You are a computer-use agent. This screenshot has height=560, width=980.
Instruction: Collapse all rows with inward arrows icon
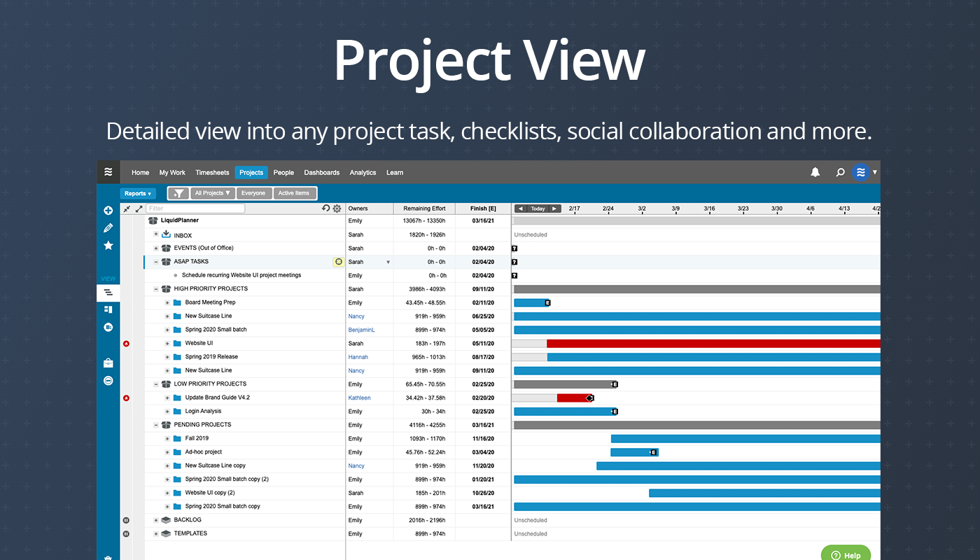(127, 209)
